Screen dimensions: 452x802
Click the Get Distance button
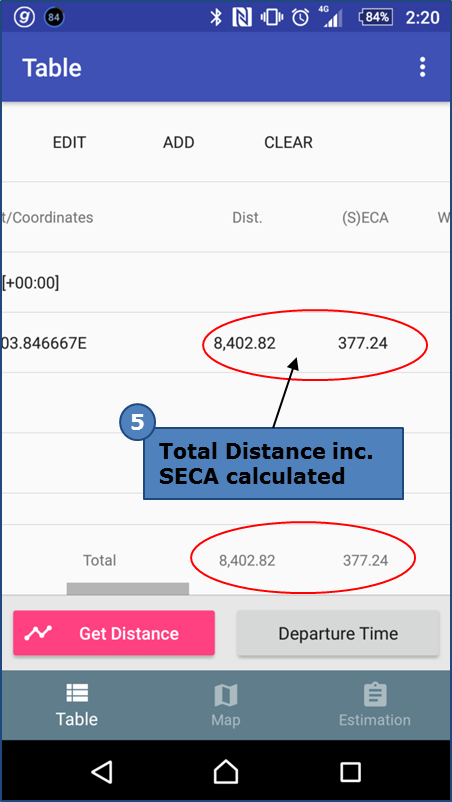coord(114,633)
